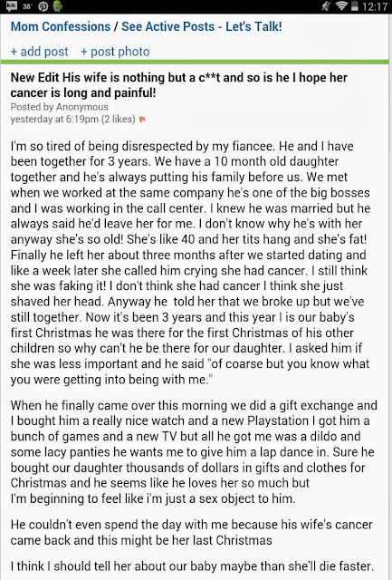Tap the yesterday at 6:19pm timestamp
392x580 pixels.
coord(54,119)
